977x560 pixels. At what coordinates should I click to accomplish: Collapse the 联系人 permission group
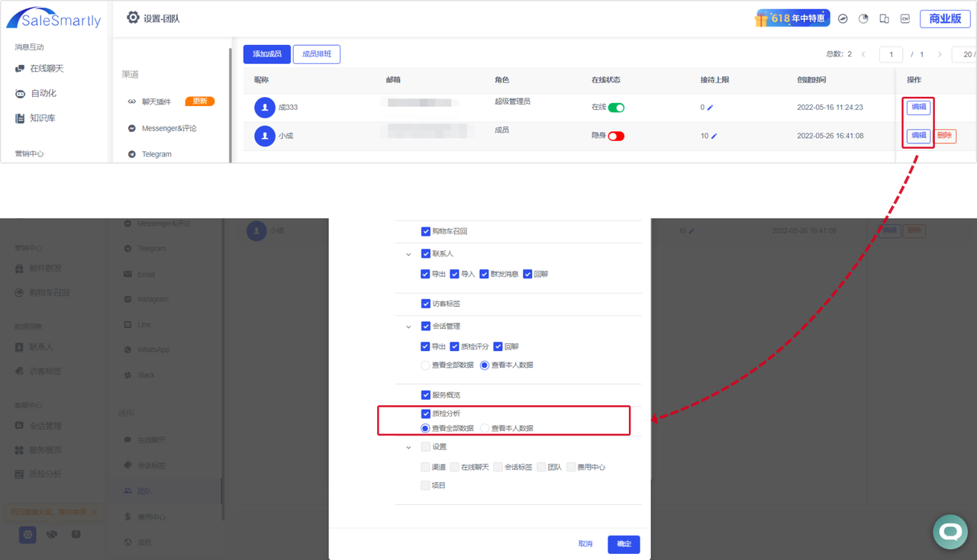click(408, 254)
